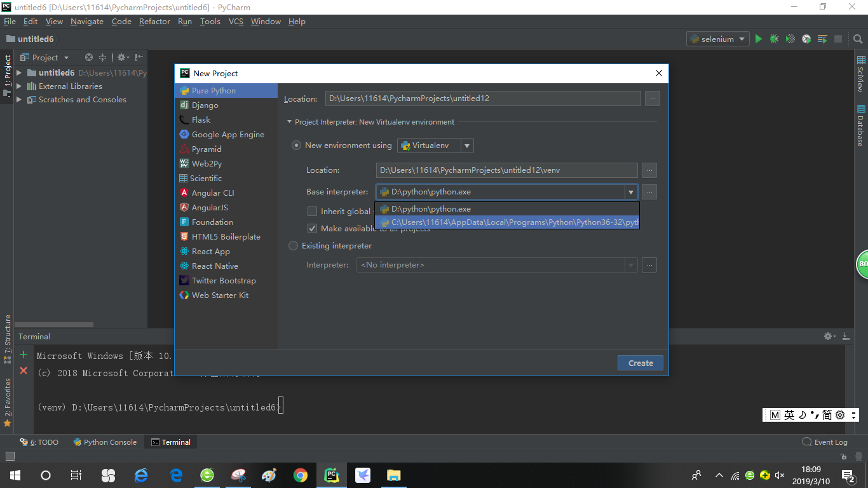Switch to the TODO tab

click(39, 442)
